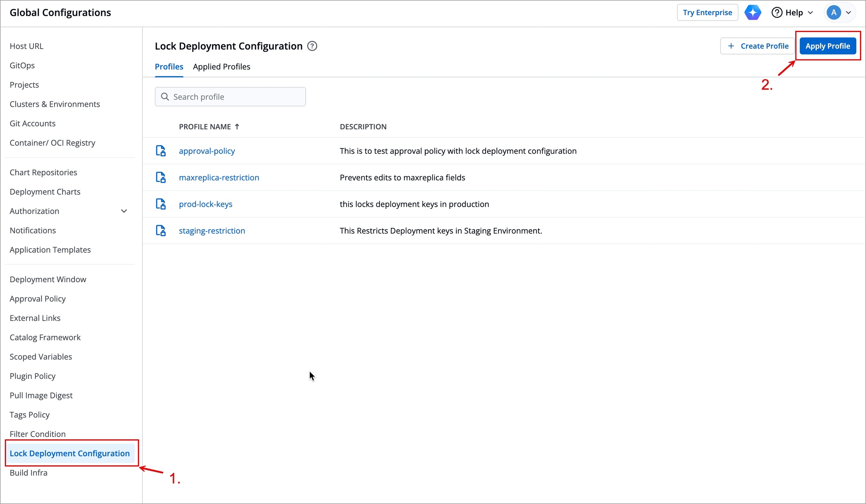Click the lock file icon beside approval-policy
866x504 pixels.
pyautogui.click(x=161, y=151)
